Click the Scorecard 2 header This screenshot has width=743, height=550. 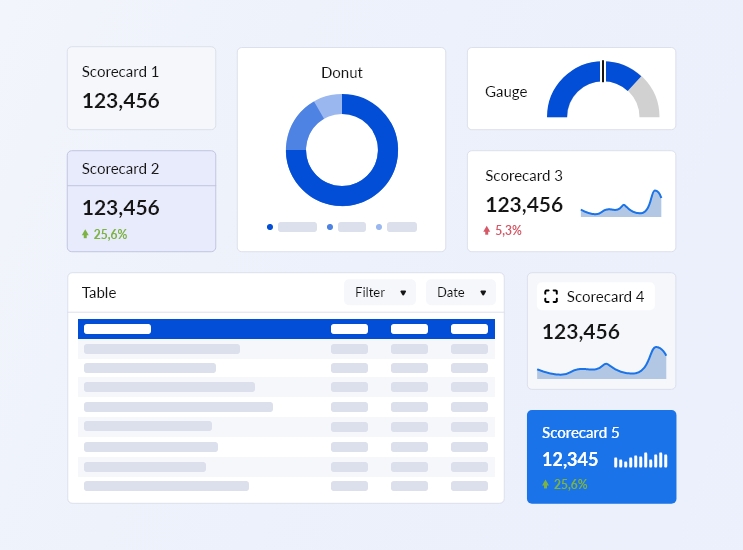click(x=141, y=169)
